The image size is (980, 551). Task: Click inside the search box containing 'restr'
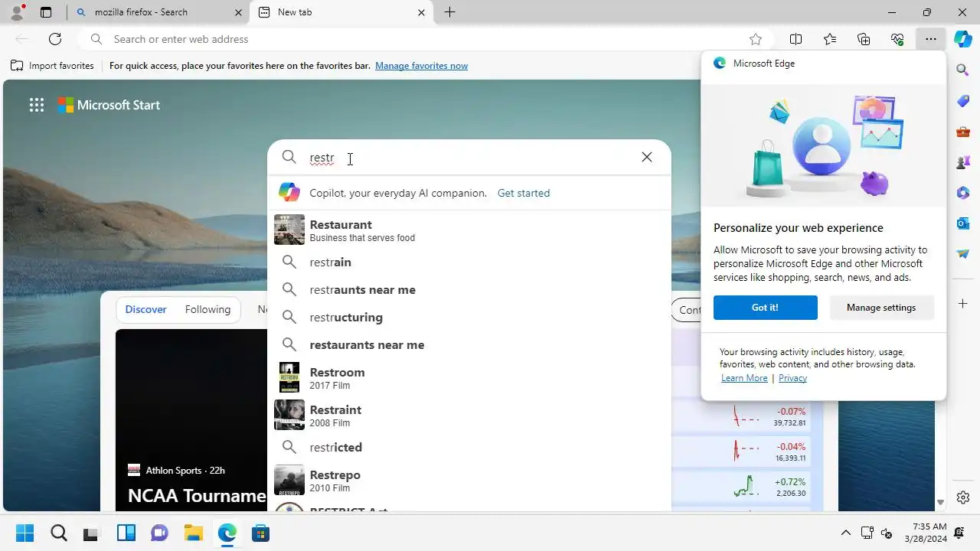(x=469, y=158)
